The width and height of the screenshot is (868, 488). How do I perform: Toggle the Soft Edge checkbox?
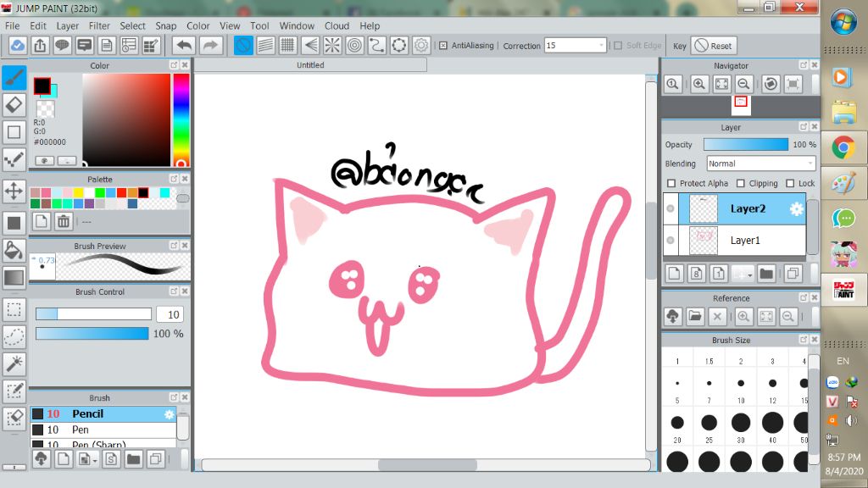pyautogui.click(x=618, y=46)
